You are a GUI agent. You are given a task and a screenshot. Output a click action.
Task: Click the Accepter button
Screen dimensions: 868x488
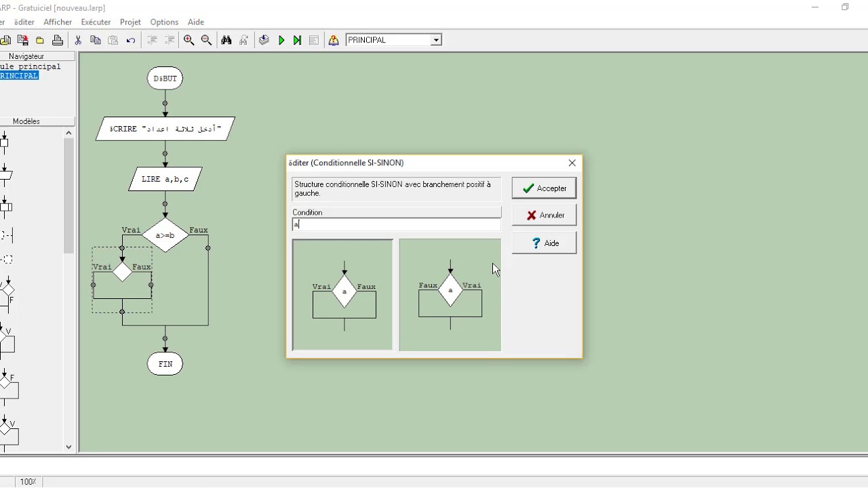tap(544, 188)
